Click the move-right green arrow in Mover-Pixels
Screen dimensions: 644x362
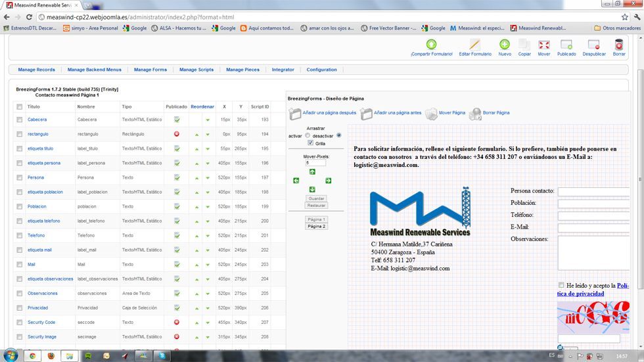[x=328, y=181]
